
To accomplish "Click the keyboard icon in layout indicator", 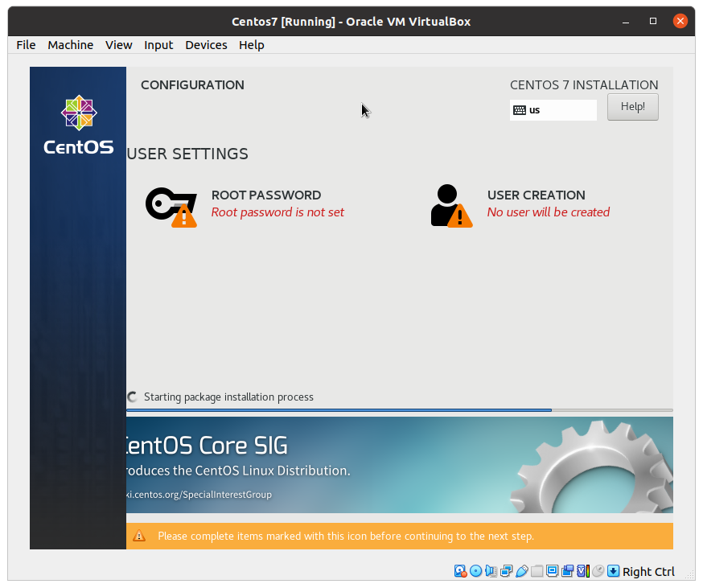I will (x=519, y=110).
